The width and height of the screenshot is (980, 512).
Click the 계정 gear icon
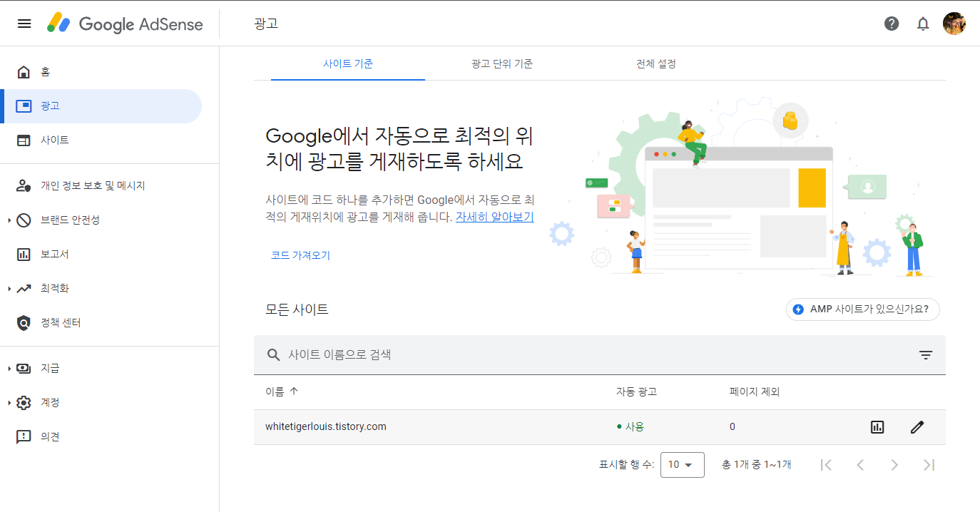pos(24,403)
